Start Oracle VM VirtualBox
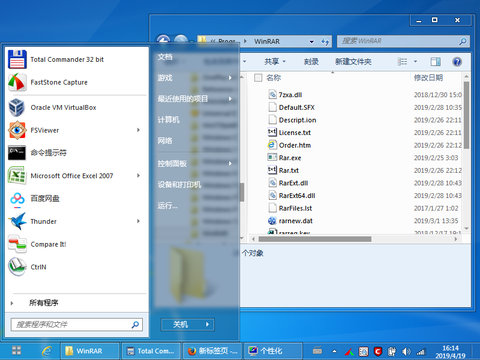The height and width of the screenshot is (360, 480). point(77,108)
